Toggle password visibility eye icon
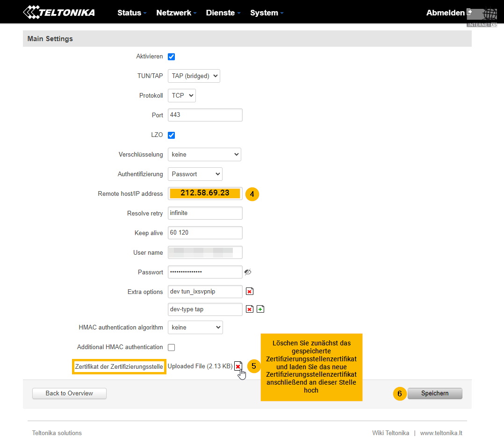504x444 pixels. 247,272
